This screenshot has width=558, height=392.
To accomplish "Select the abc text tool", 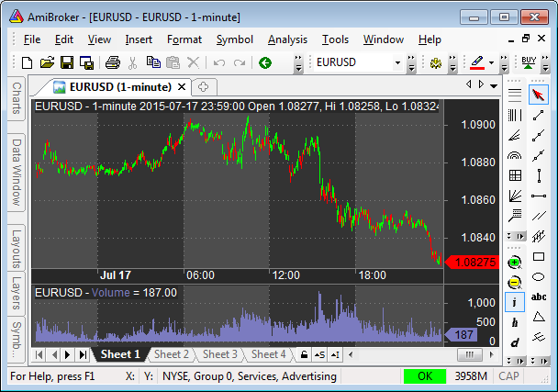I will [539, 297].
